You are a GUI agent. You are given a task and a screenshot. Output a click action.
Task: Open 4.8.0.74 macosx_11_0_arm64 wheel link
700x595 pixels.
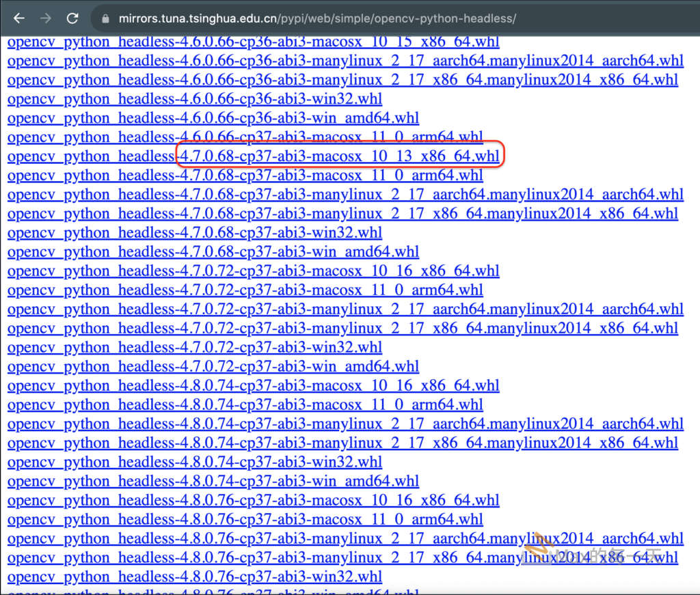245,405
